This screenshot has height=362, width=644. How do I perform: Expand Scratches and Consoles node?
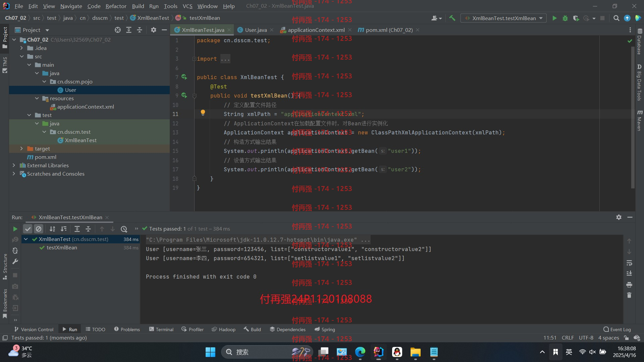pyautogui.click(x=14, y=174)
